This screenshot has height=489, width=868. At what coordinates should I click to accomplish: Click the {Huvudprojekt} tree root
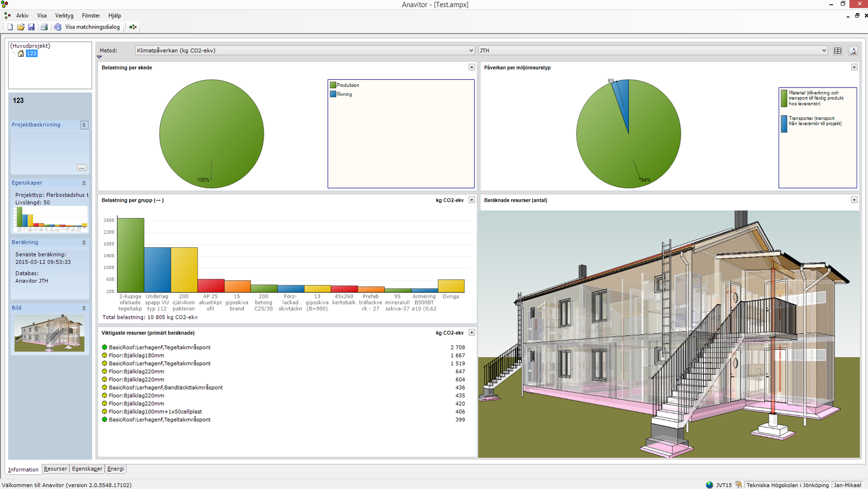[30, 46]
